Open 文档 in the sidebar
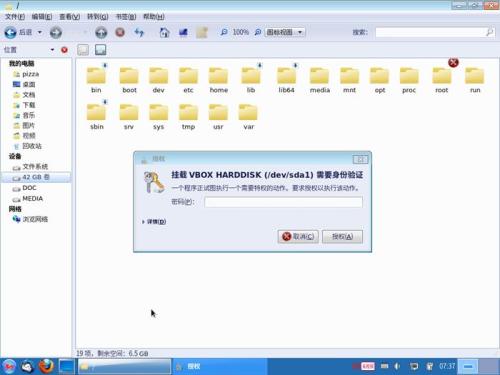Screen dimensions: 500x375 coord(24,95)
